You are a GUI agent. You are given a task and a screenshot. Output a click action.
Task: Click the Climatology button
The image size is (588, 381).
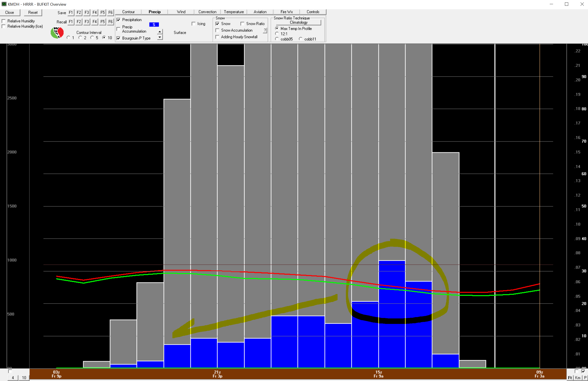point(298,22)
